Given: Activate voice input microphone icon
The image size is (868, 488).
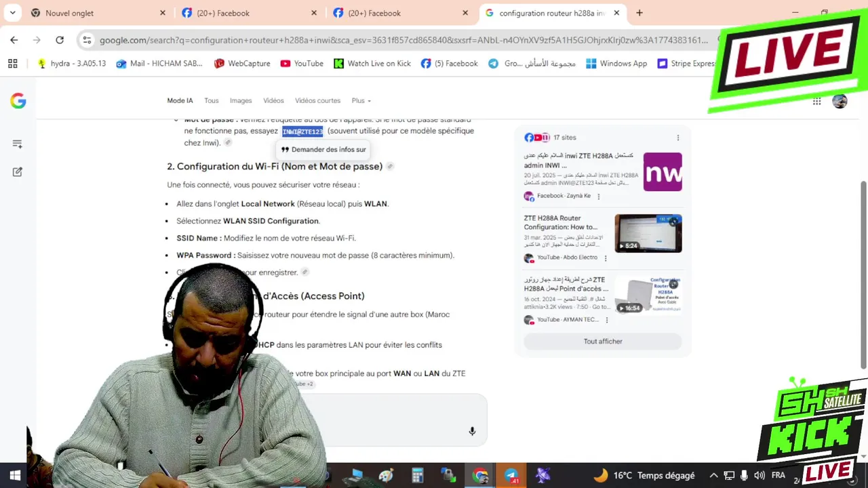Looking at the screenshot, I should (x=472, y=431).
